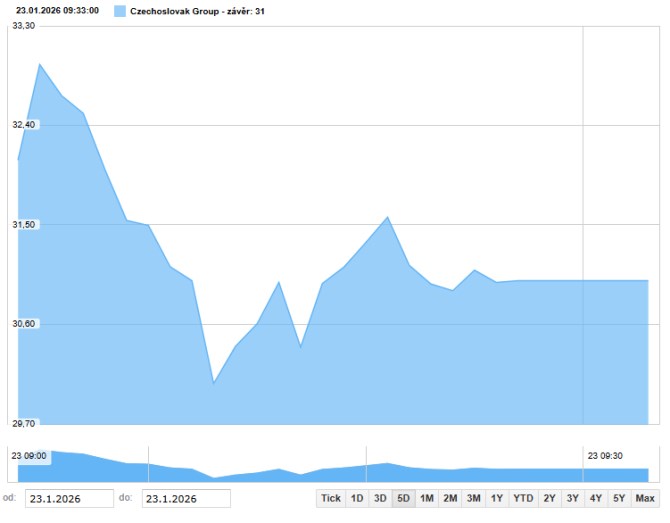Screen dimensions: 670x523
Task: Choose the 4Y time range
Action: tap(596, 498)
